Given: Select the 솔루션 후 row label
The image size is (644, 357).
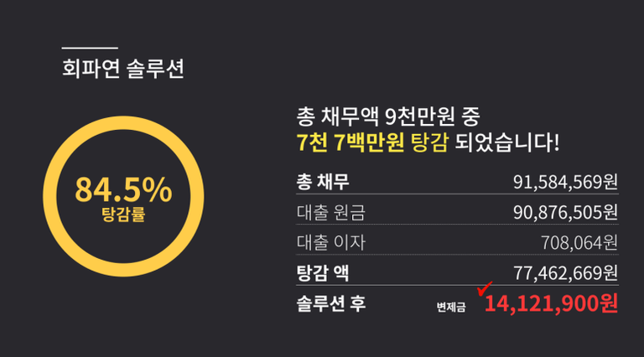Looking at the screenshot, I should click(x=330, y=303).
